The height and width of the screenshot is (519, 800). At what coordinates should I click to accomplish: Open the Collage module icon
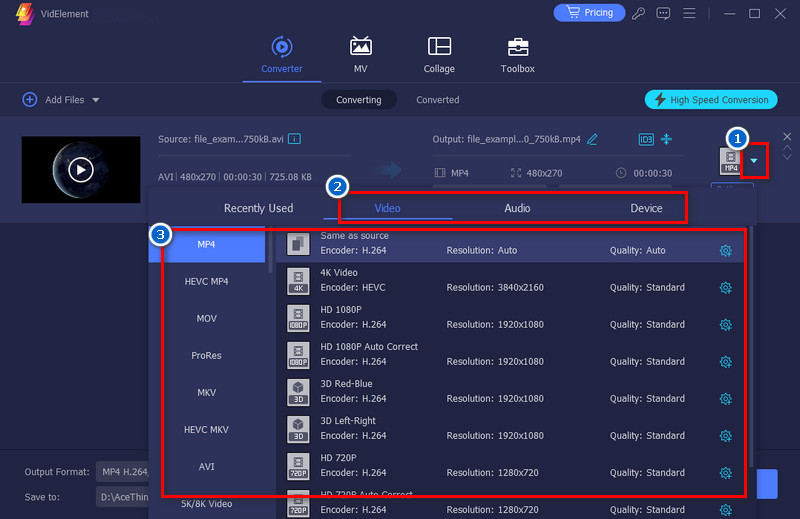pos(439,47)
